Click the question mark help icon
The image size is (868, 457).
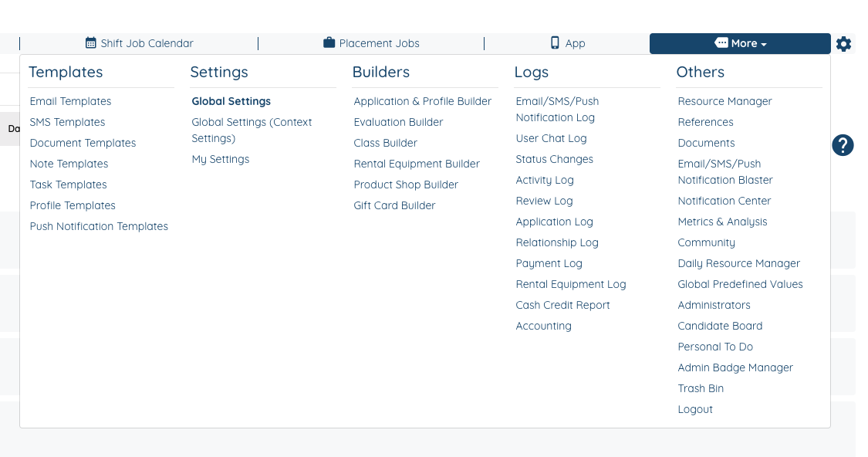843,145
